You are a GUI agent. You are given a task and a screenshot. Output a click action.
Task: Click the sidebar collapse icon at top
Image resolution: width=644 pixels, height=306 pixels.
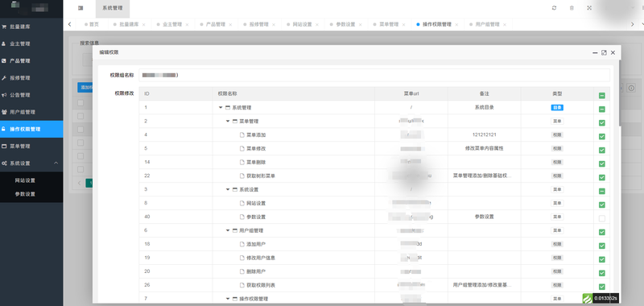(80, 8)
